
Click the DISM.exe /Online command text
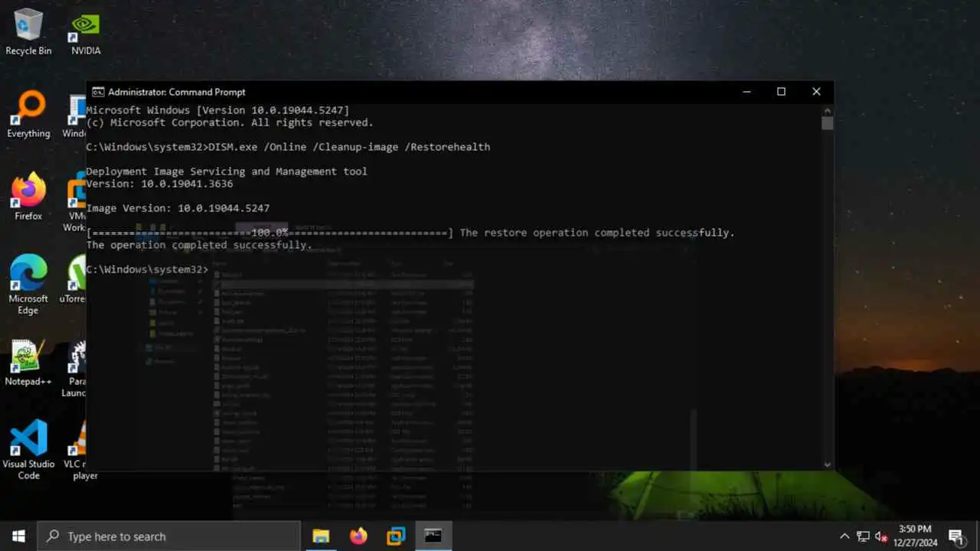click(349, 147)
